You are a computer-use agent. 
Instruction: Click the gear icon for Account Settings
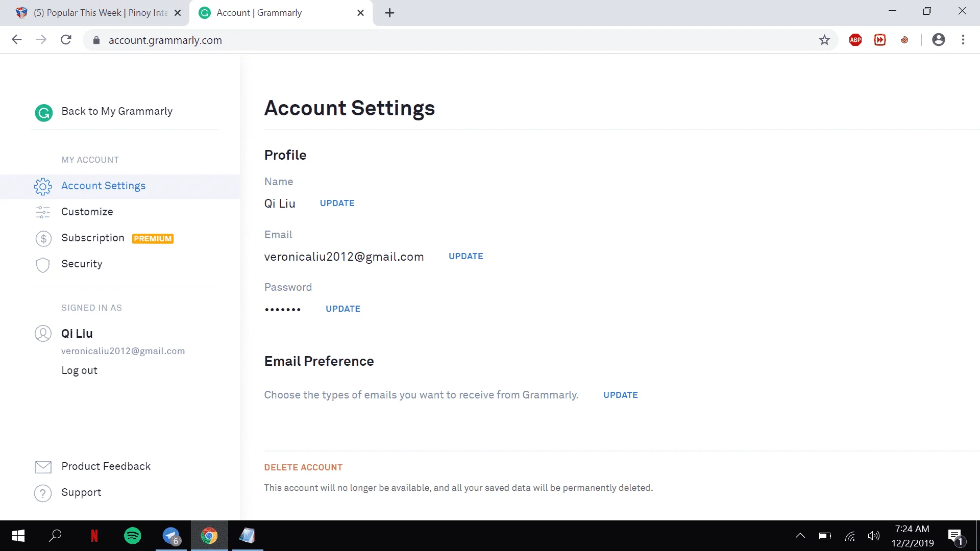43,186
